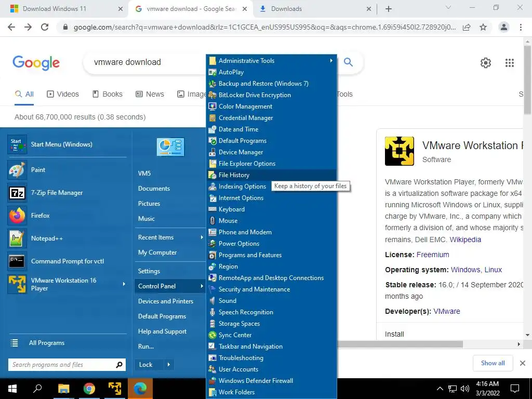Open the tab search chevron
The image size is (532, 399).
pos(448,7)
